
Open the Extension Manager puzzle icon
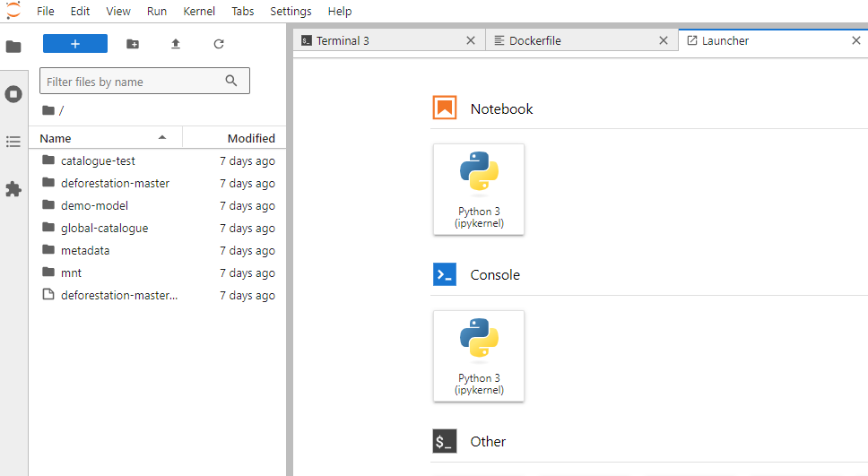[x=13, y=189]
